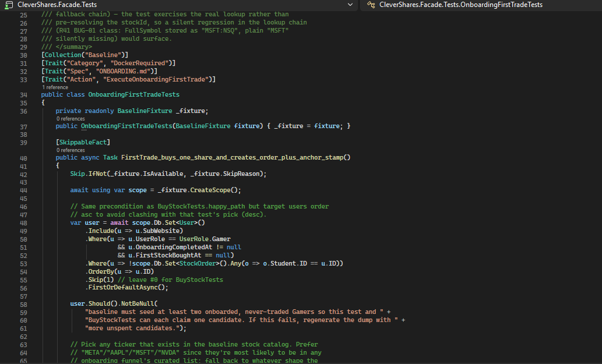Click line number 58 in the margin
The width and height of the screenshot is (602, 364).
pos(23,305)
